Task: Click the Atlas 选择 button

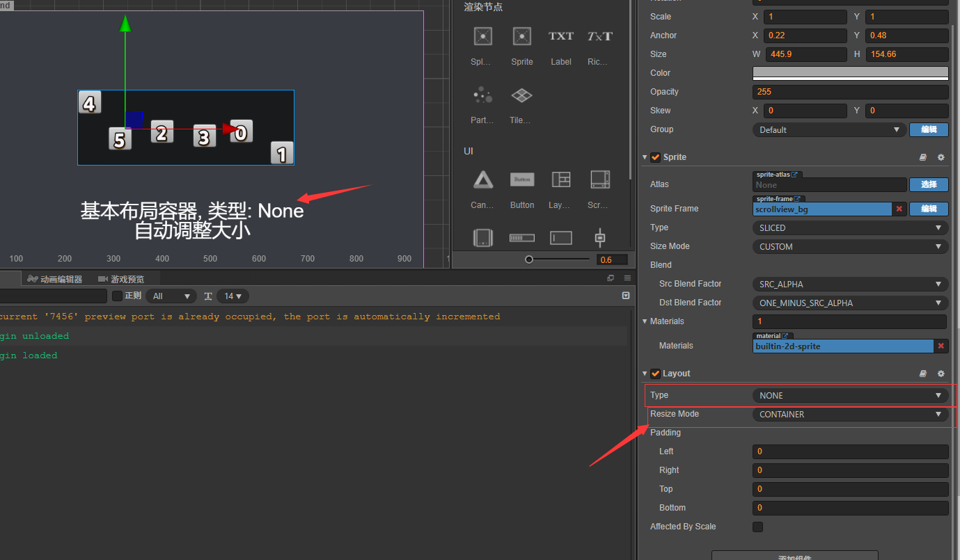Action: click(x=929, y=184)
